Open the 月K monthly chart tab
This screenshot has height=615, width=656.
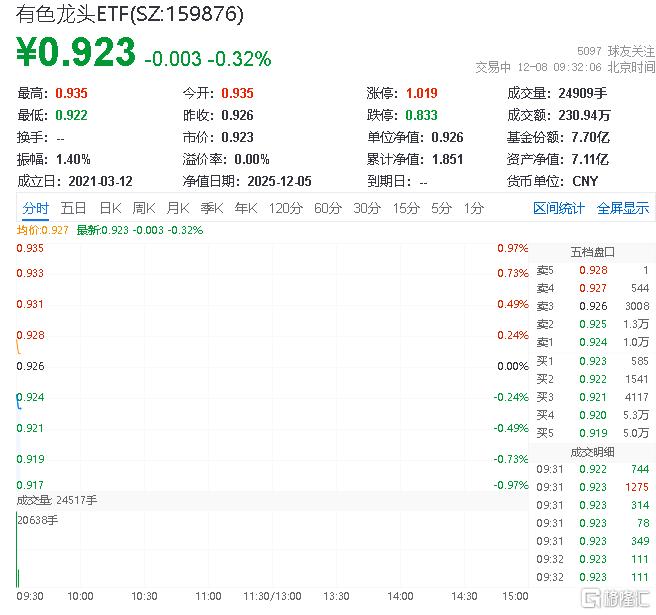pyautogui.click(x=178, y=208)
